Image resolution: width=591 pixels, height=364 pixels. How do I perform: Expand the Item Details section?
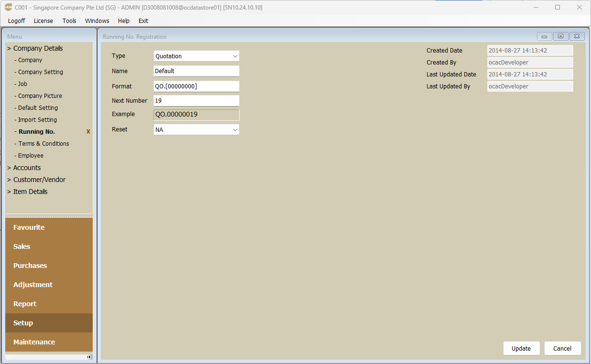[x=30, y=192]
